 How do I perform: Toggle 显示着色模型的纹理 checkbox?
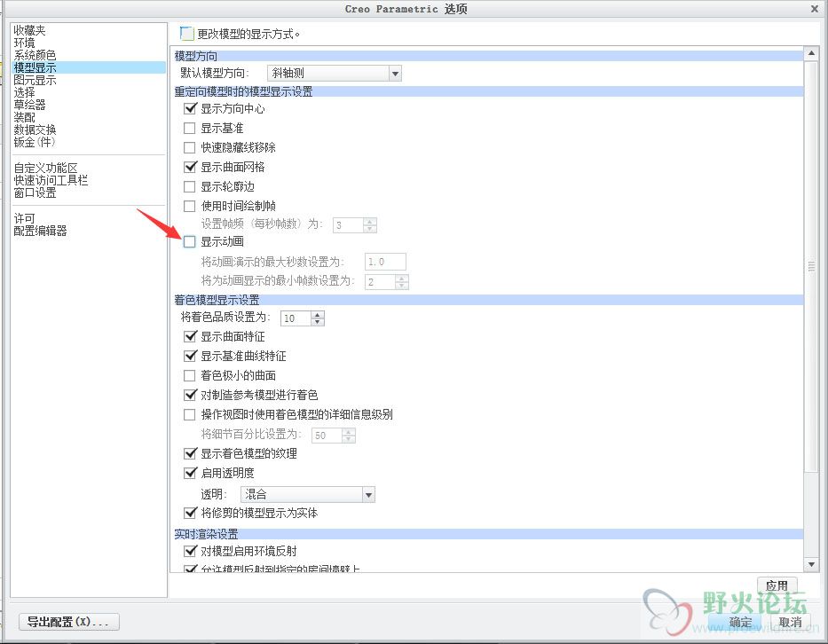coord(190,453)
